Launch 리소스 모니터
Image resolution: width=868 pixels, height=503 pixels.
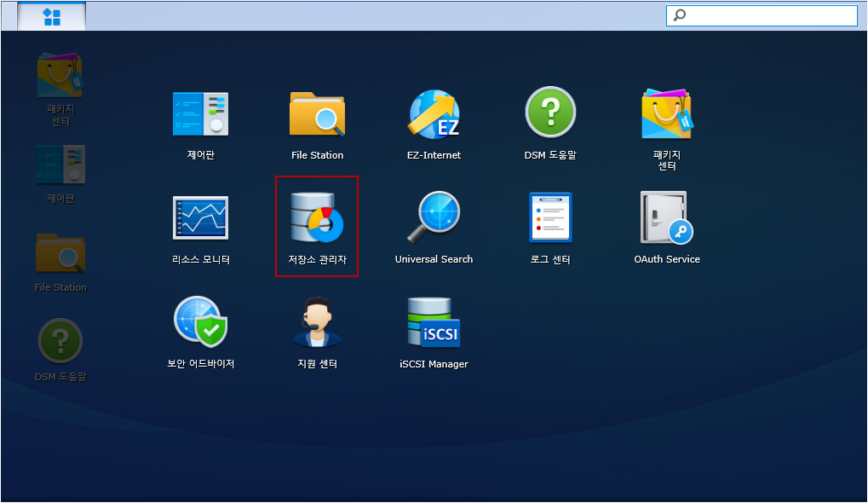click(x=200, y=230)
